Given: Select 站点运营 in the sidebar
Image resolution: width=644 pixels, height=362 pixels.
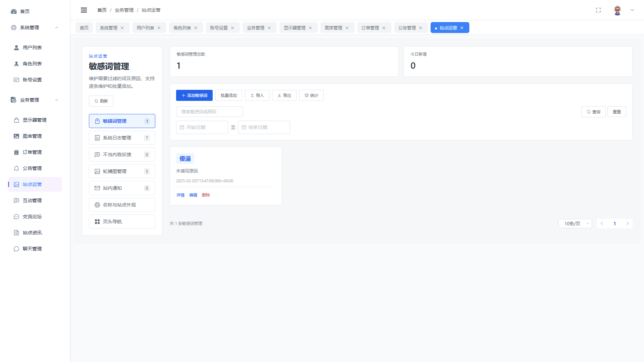Looking at the screenshot, I should [x=35, y=184].
